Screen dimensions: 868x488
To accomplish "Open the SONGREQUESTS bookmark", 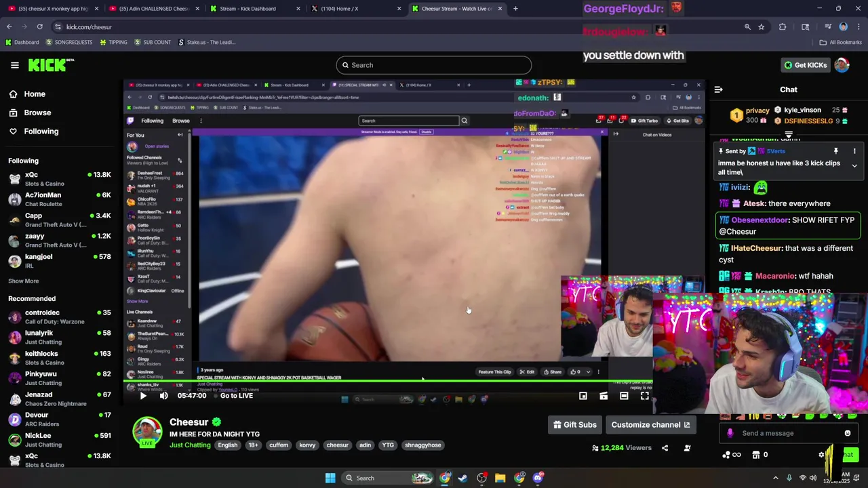I will point(68,42).
